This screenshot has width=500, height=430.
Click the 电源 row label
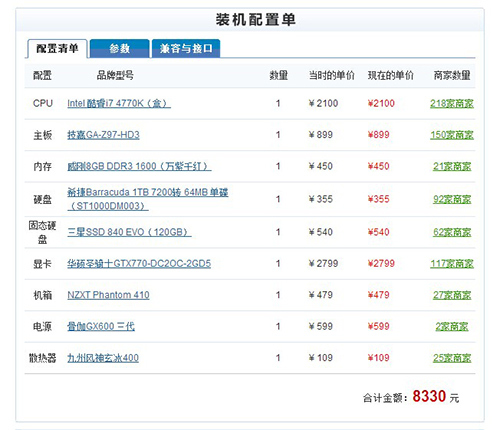coord(43,326)
